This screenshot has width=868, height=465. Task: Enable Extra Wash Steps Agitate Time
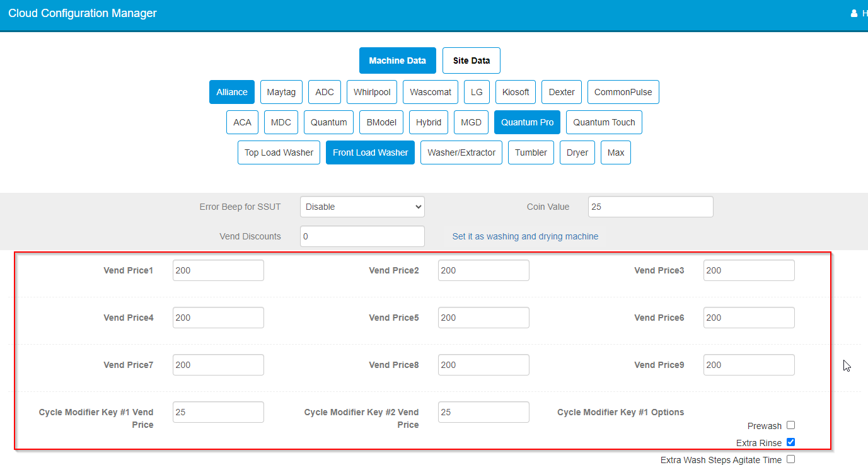click(790, 459)
